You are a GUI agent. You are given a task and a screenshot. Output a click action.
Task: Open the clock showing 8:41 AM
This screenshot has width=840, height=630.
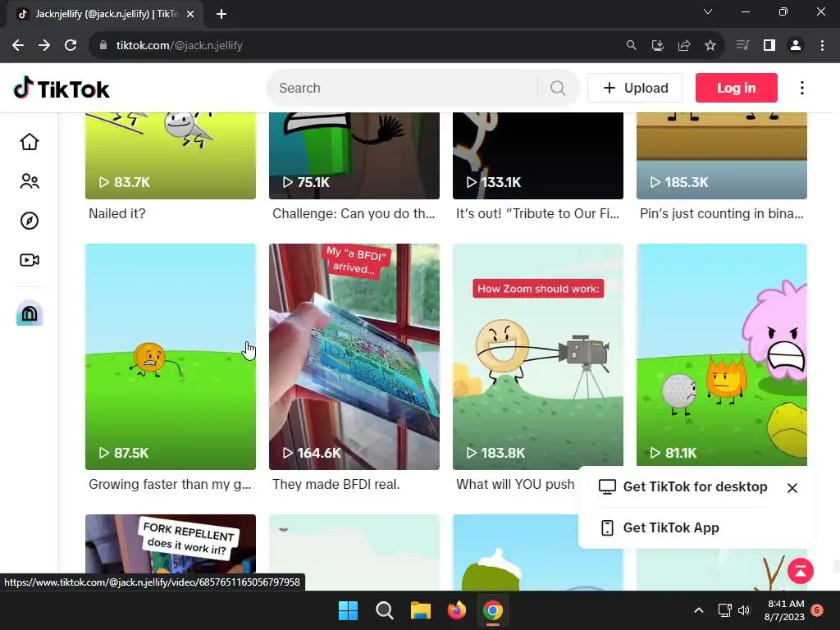point(785,610)
